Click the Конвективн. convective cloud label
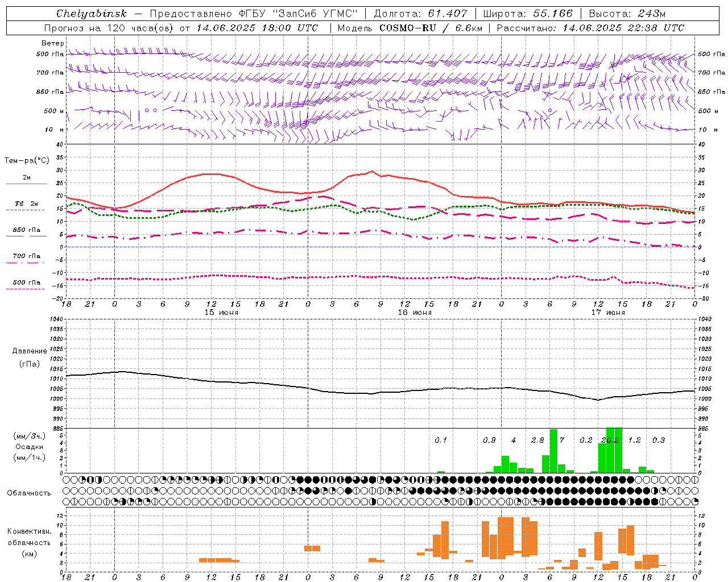This screenshot has height=582, width=728. click(x=30, y=531)
